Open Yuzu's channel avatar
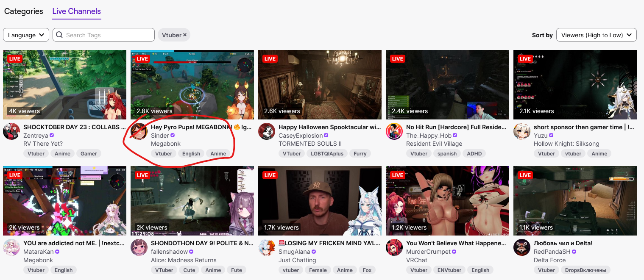The width and height of the screenshot is (644, 280). (522, 131)
